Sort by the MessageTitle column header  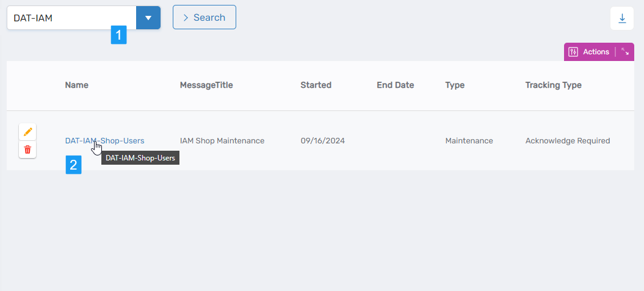pyautogui.click(x=206, y=85)
